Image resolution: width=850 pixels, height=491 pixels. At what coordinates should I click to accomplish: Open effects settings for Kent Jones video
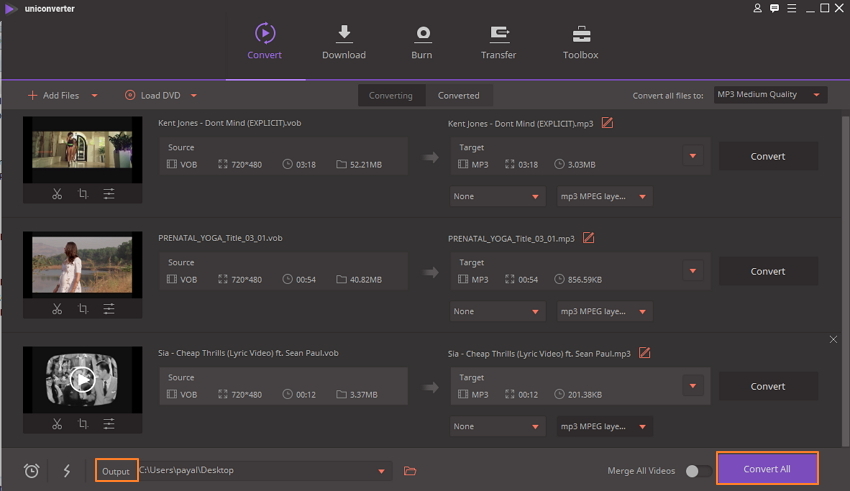pos(109,193)
